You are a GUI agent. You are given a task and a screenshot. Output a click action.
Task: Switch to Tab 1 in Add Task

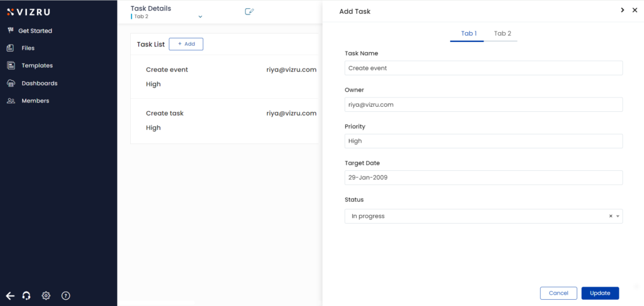tap(469, 33)
